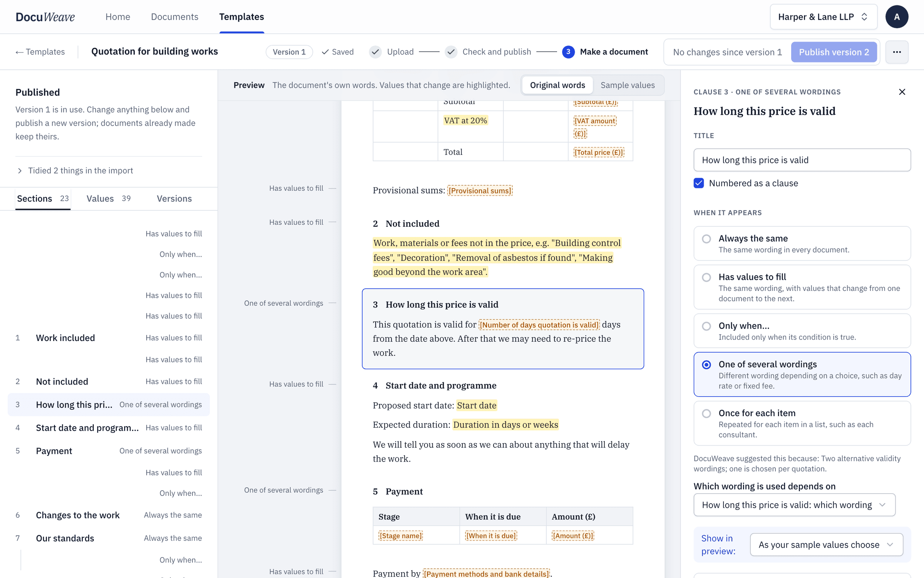Viewport: 924px width, 578px height.
Task: Switch to the Sections tab
Action: 43,198
